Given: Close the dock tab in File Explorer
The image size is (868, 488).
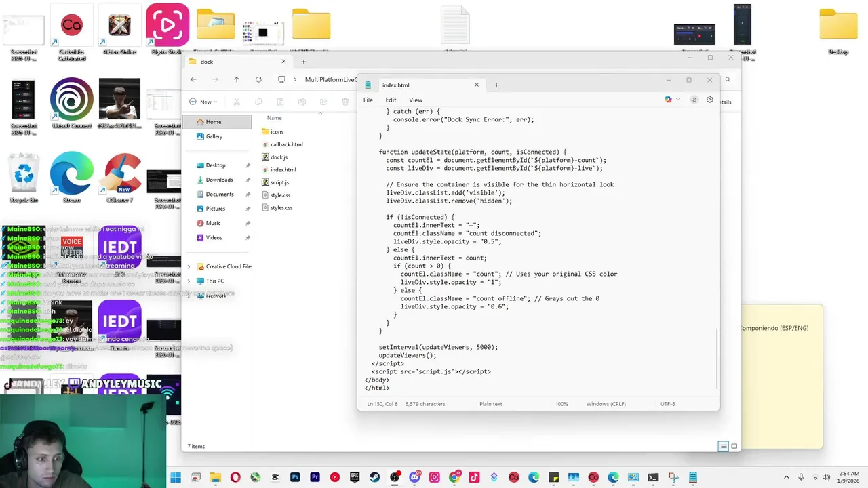Looking at the screenshot, I should [x=283, y=62].
